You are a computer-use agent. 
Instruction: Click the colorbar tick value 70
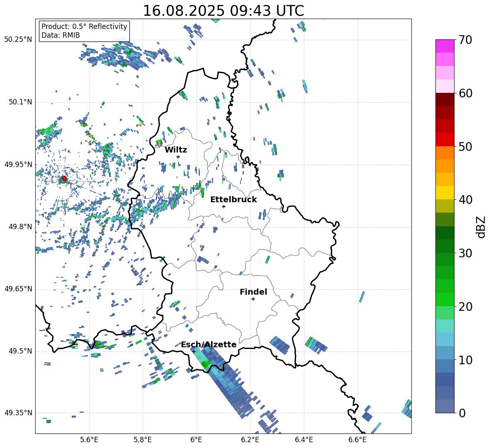coord(465,40)
